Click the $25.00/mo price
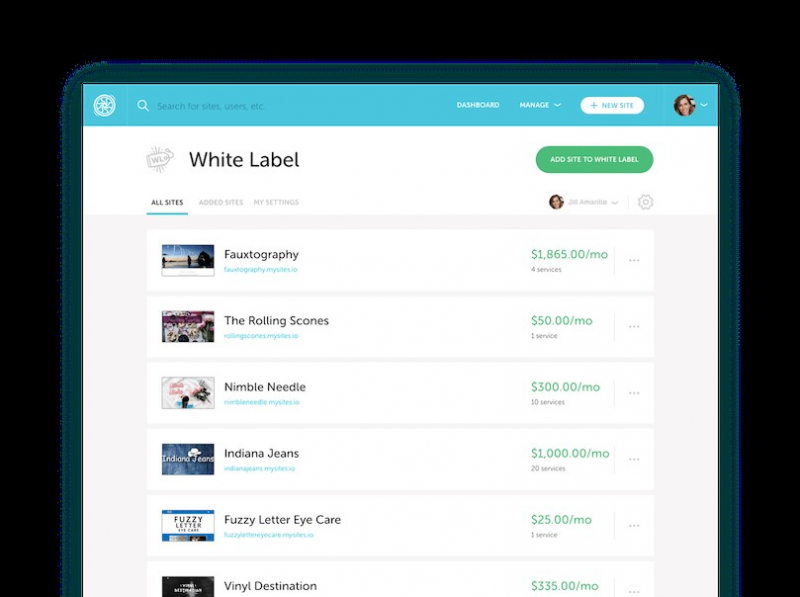 pyautogui.click(x=561, y=519)
